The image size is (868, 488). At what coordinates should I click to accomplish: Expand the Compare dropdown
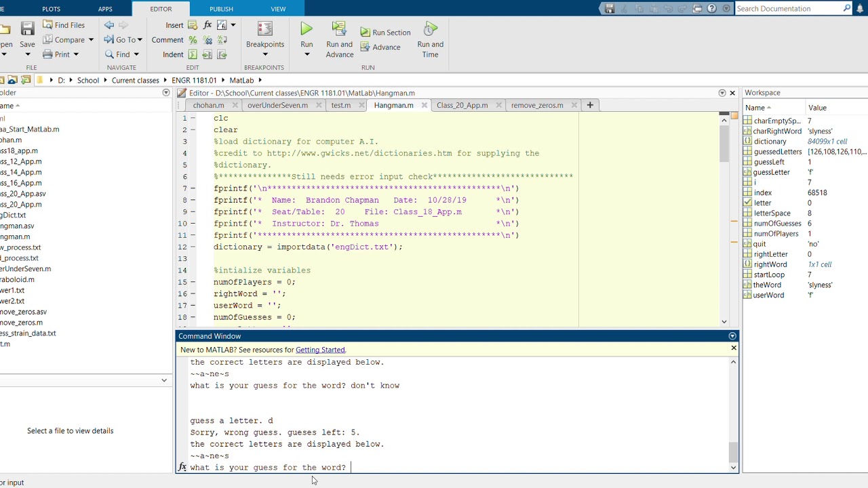tap(91, 40)
